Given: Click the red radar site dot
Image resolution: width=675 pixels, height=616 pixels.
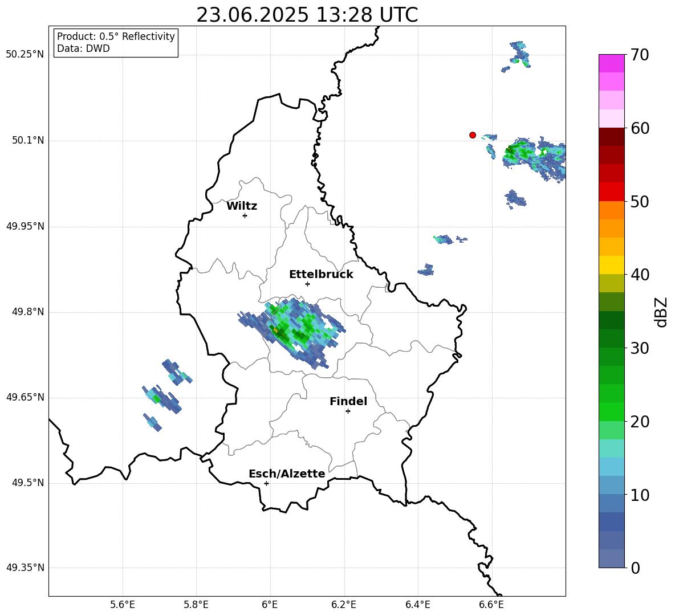Looking at the screenshot, I should click(x=473, y=135).
